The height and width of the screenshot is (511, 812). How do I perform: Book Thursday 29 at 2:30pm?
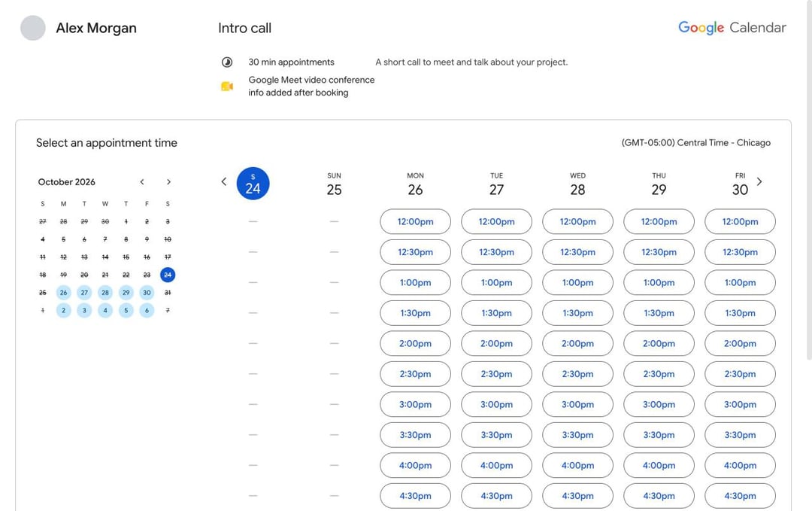click(659, 374)
